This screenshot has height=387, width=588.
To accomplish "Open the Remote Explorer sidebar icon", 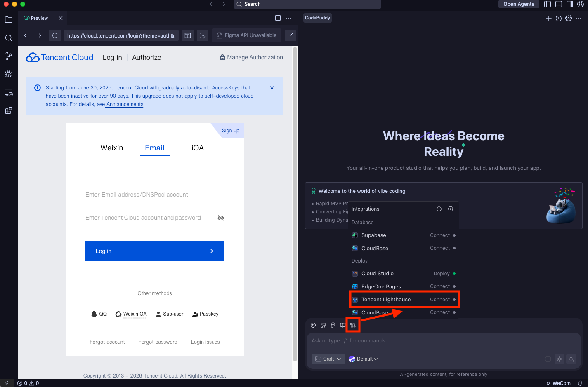I will tap(8, 92).
